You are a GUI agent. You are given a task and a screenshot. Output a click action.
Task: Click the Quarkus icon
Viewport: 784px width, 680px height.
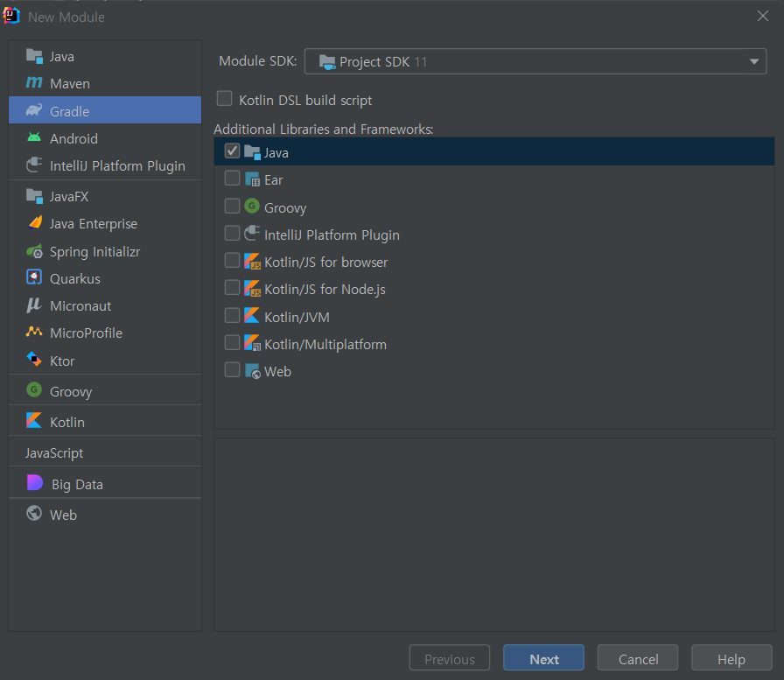tap(34, 277)
